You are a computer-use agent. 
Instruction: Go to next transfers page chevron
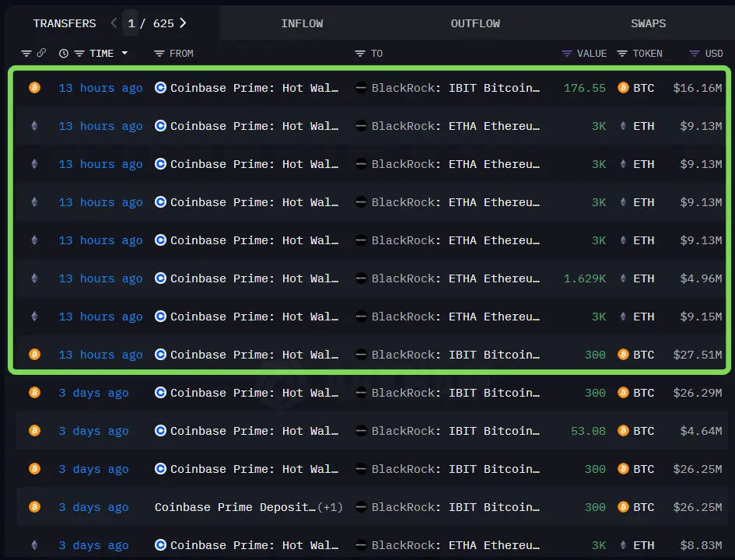[x=183, y=23]
